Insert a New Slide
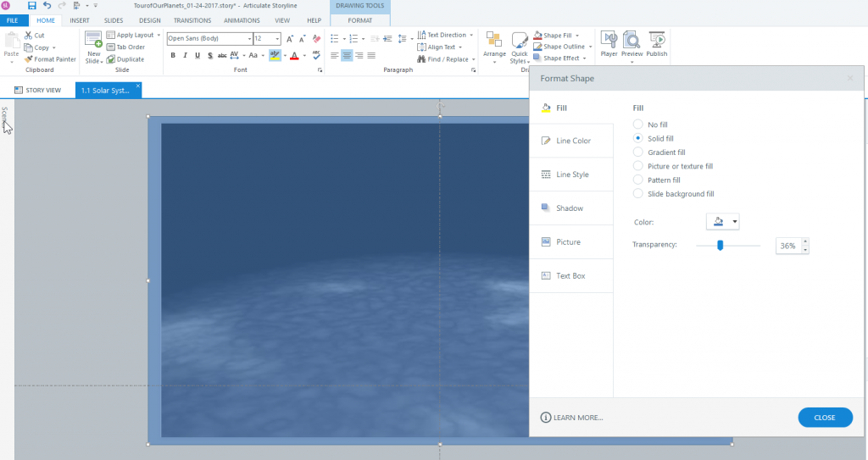 point(93,47)
